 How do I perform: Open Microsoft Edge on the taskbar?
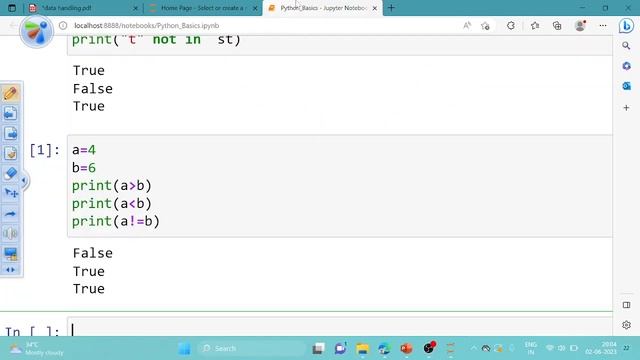(x=384, y=348)
